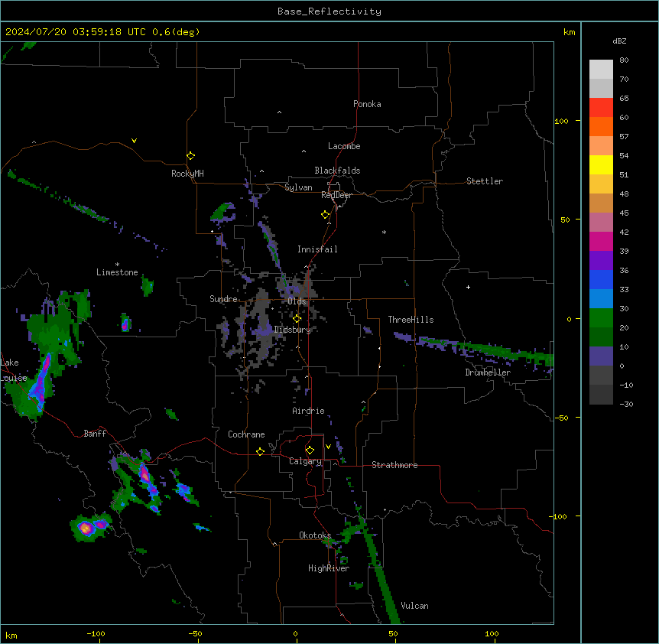Click the Stettler town label
This screenshot has height=644, width=659.
click(x=485, y=181)
